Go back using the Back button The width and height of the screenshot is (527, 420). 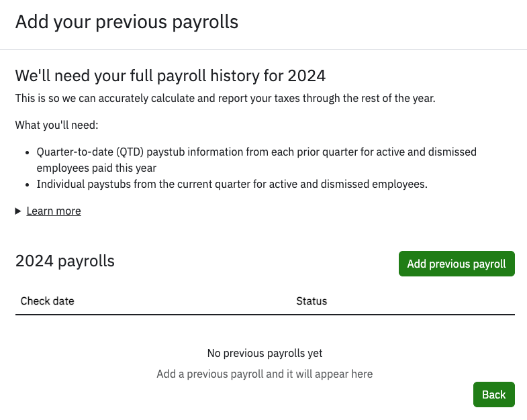pyautogui.click(x=493, y=395)
